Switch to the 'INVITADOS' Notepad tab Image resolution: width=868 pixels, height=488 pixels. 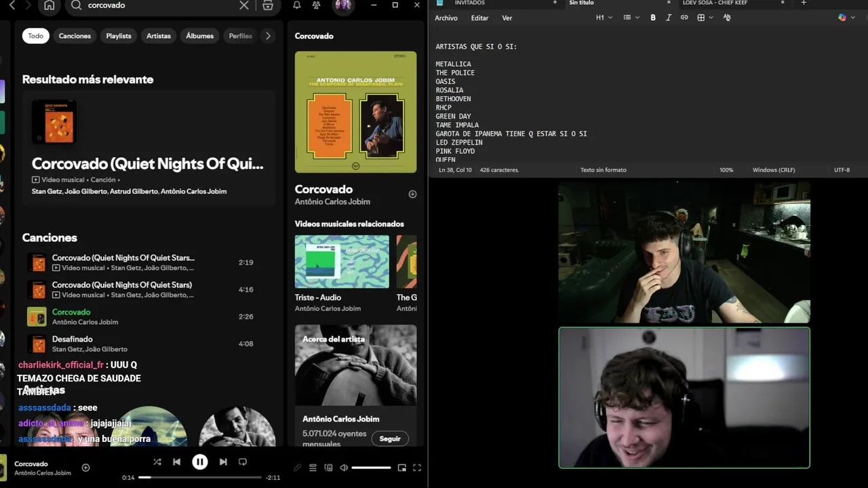point(470,3)
